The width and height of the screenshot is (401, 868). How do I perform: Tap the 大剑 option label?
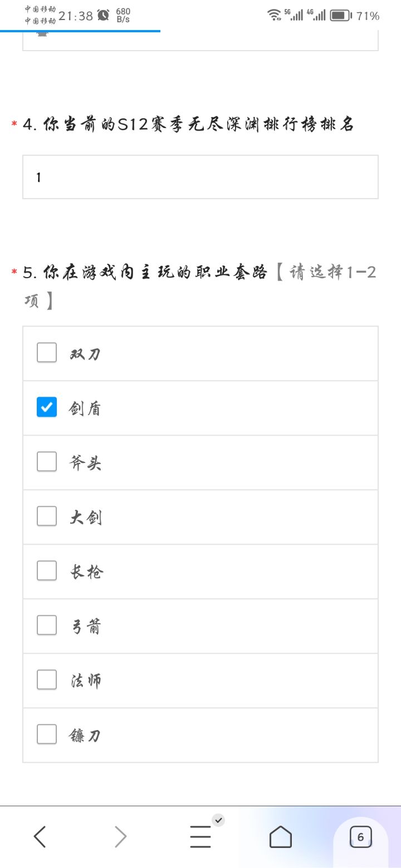click(86, 517)
